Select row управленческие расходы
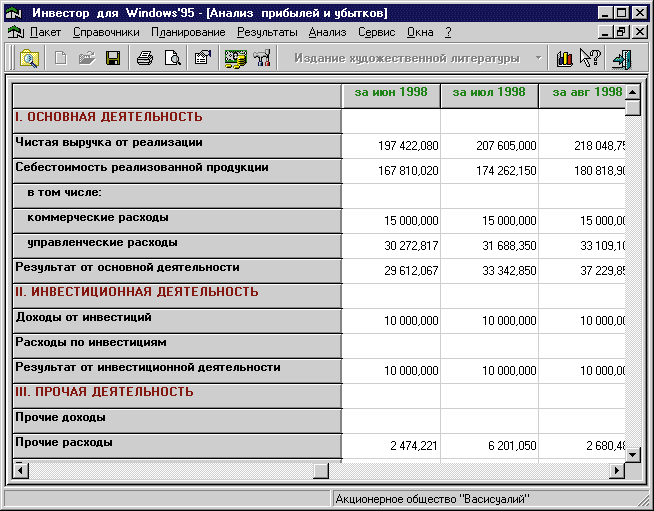The image size is (654, 511). [x=177, y=246]
